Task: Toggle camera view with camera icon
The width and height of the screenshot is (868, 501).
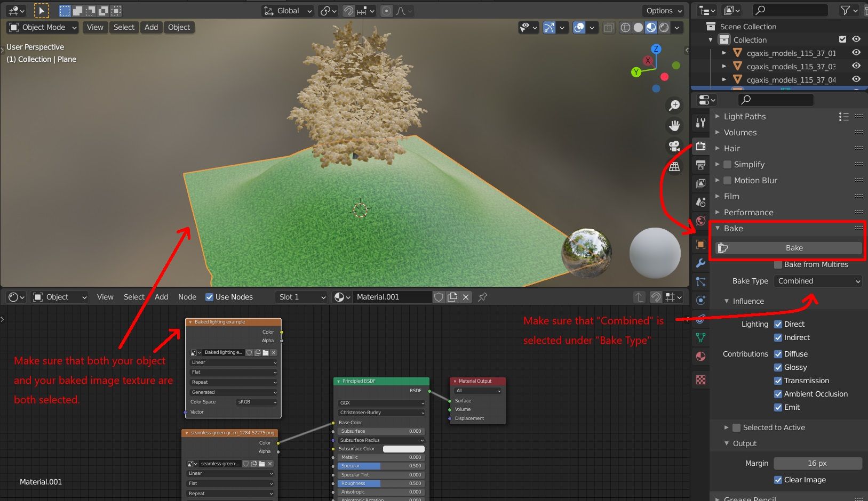Action: tap(674, 146)
